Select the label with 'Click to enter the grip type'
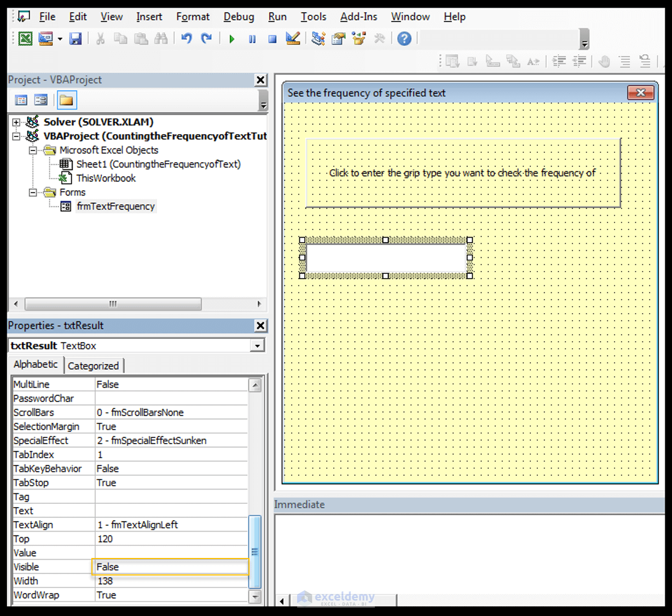This screenshot has height=616, width=672. pos(463,173)
